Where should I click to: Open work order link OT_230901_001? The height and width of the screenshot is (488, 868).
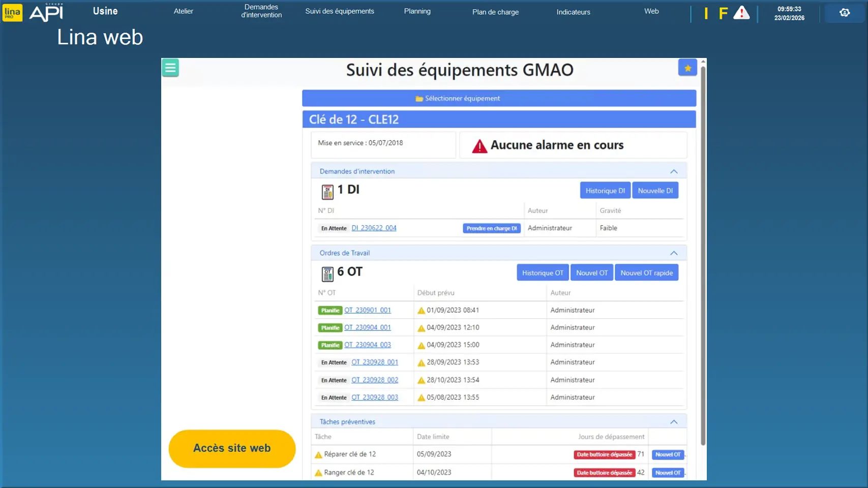point(367,310)
